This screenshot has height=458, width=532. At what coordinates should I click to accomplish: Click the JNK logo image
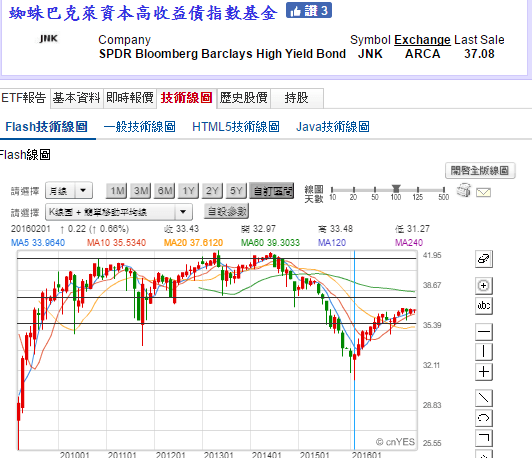coord(48,39)
